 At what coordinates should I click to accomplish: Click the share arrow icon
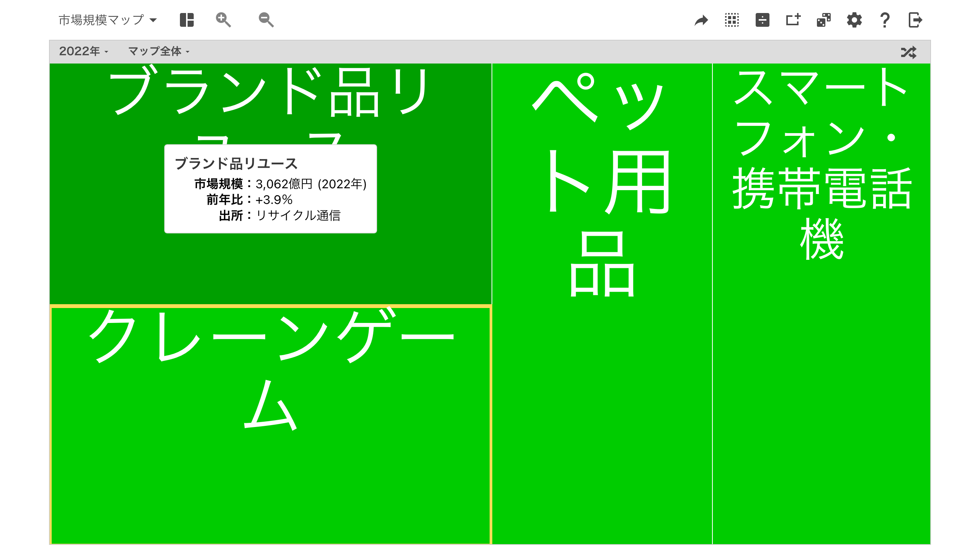(701, 20)
